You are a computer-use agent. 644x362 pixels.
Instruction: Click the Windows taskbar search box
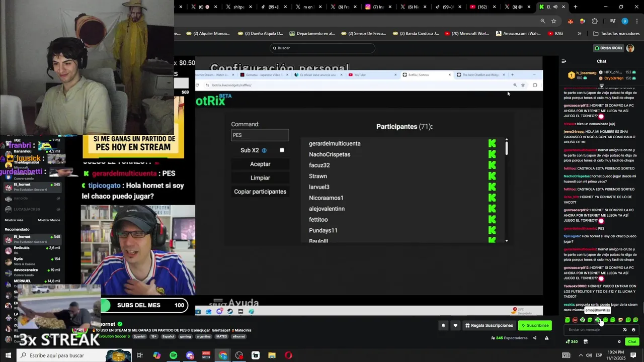[74, 355]
